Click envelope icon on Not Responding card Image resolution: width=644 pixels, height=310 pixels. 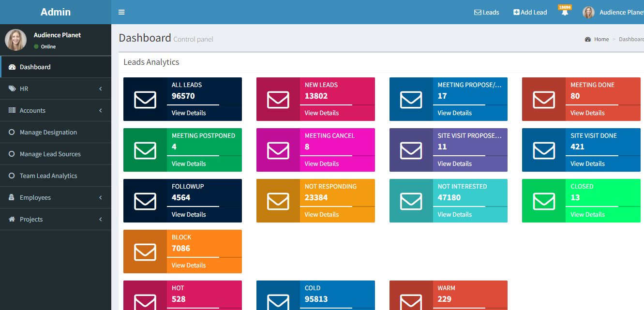[278, 201]
